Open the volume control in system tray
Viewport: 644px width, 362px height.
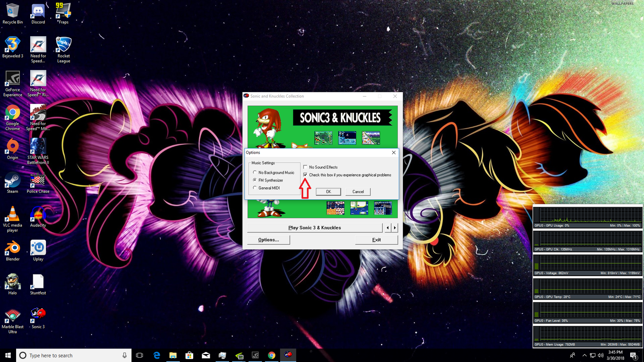[x=601, y=355]
